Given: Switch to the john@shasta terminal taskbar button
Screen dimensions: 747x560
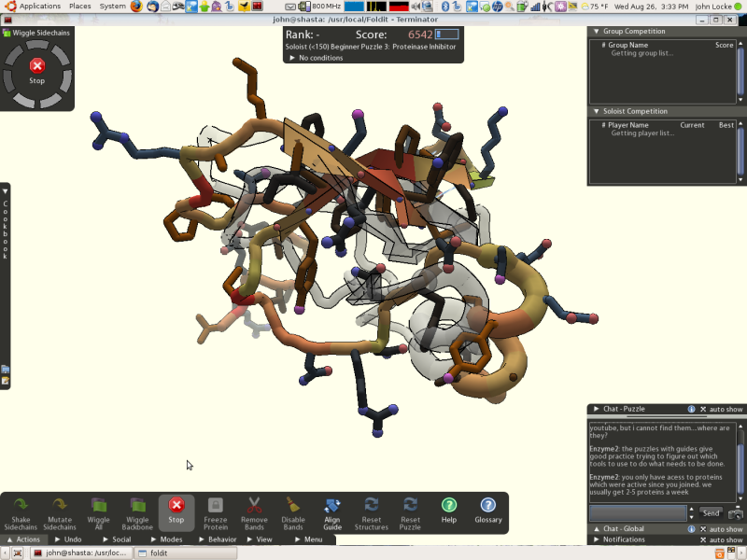Looking at the screenshot, I should click(81, 553).
